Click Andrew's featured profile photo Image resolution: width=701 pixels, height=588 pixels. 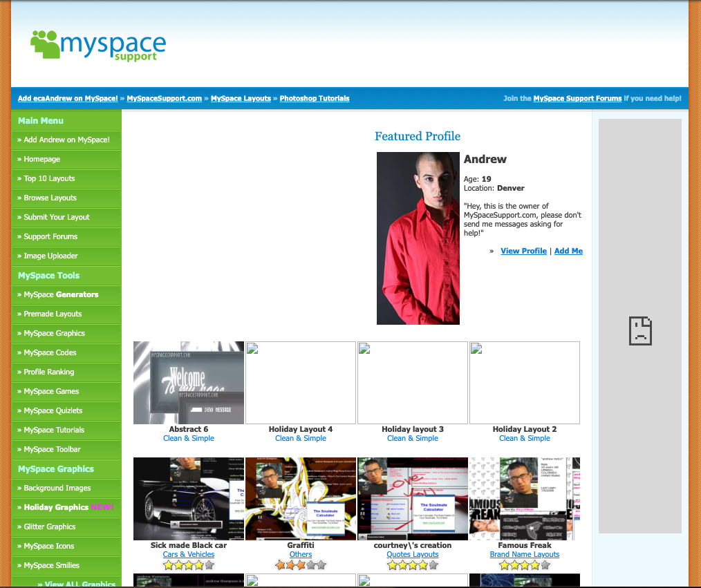pyautogui.click(x=418, y=238)
